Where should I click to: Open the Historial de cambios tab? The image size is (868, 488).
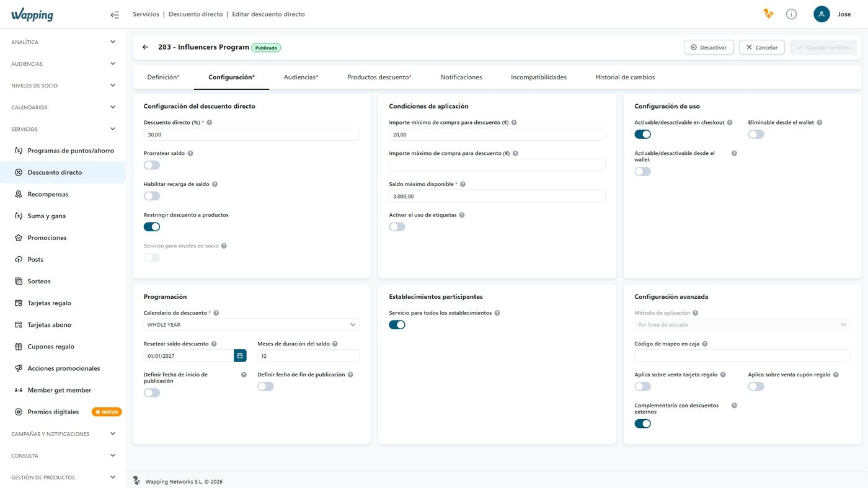pos(625,78)
